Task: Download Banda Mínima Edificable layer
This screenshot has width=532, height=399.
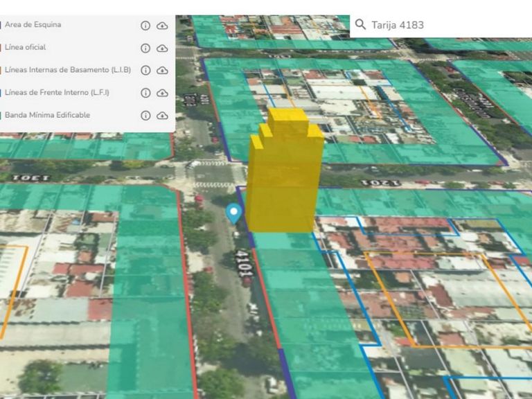Action: tap(162, 116)
